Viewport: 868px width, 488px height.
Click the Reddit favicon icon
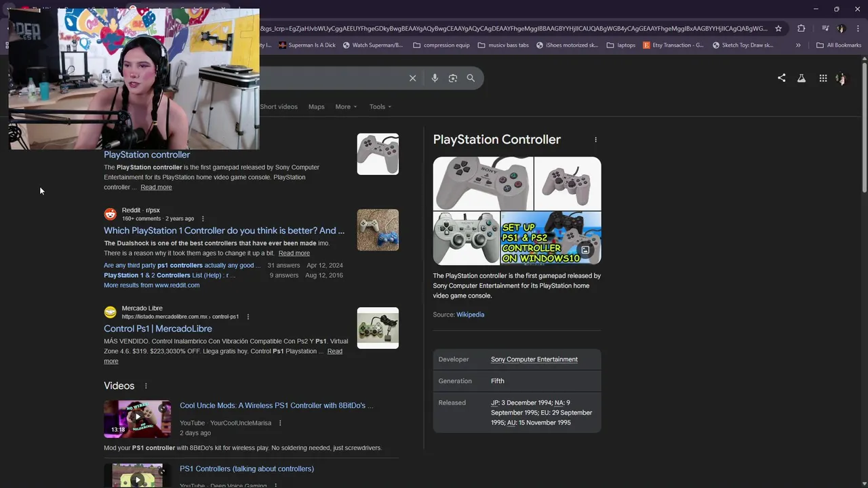[110, 214]
